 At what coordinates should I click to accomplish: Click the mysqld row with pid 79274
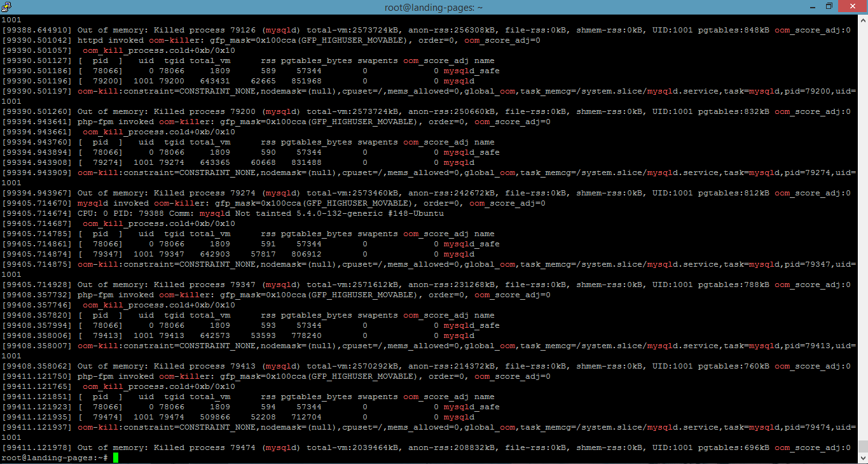[x=238, y=162]
